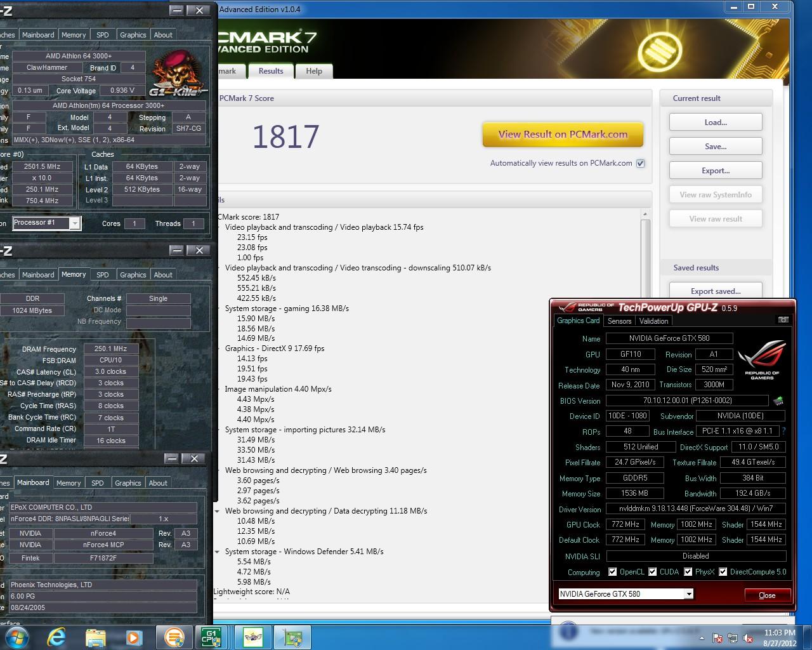Open the Results tab in PCMark 7
Viewport: 812px width, 650px height.
(271, 71)
